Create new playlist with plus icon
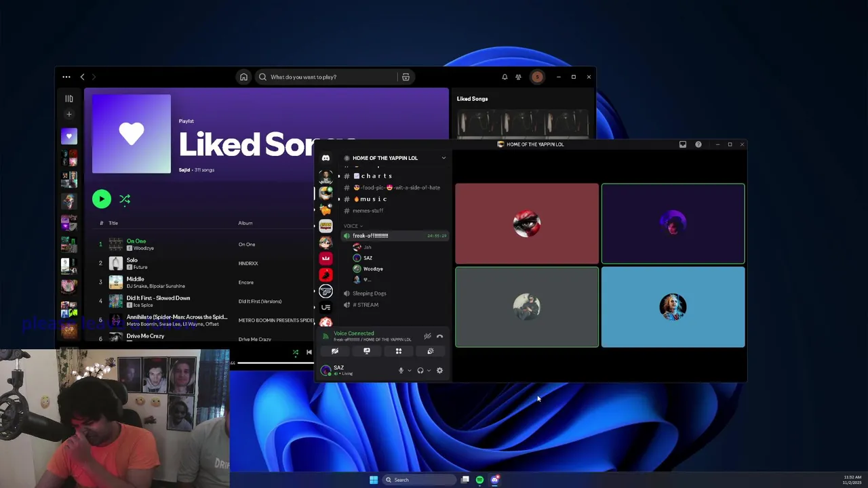Screen dimensions: 868x488 (68, 115)
